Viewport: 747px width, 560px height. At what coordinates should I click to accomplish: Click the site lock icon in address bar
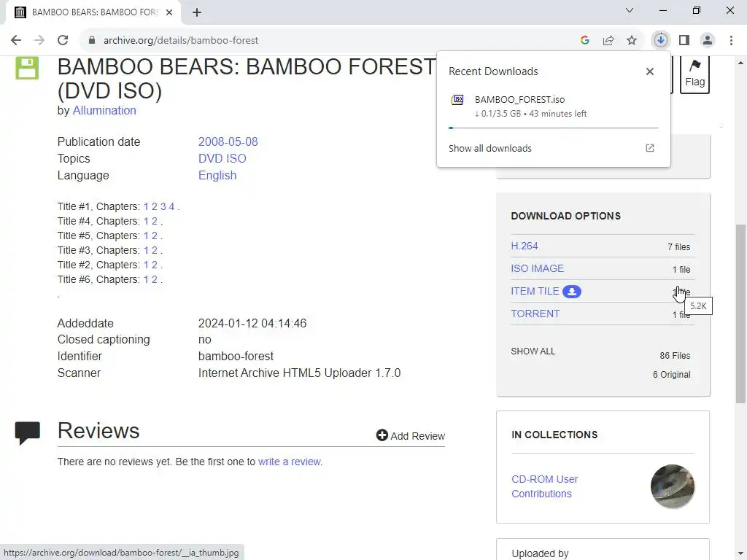(x=92, y=41)
